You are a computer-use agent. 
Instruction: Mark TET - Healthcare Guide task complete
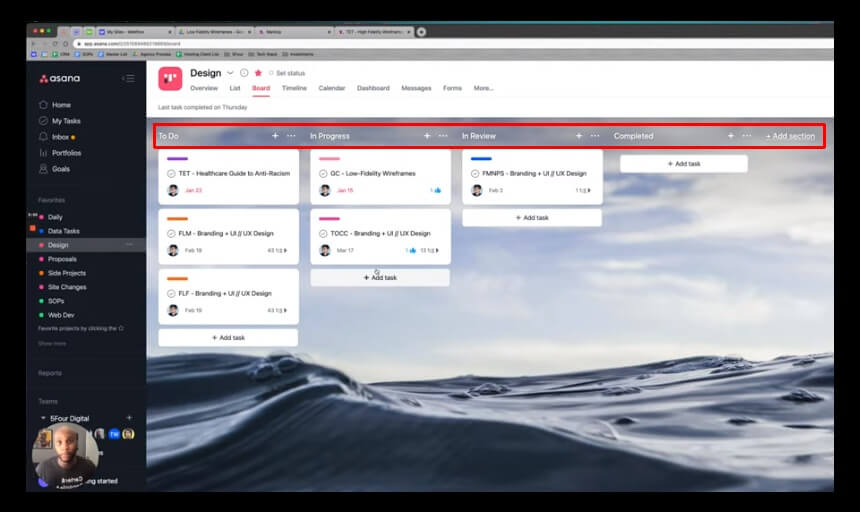(x=171, y=173)
